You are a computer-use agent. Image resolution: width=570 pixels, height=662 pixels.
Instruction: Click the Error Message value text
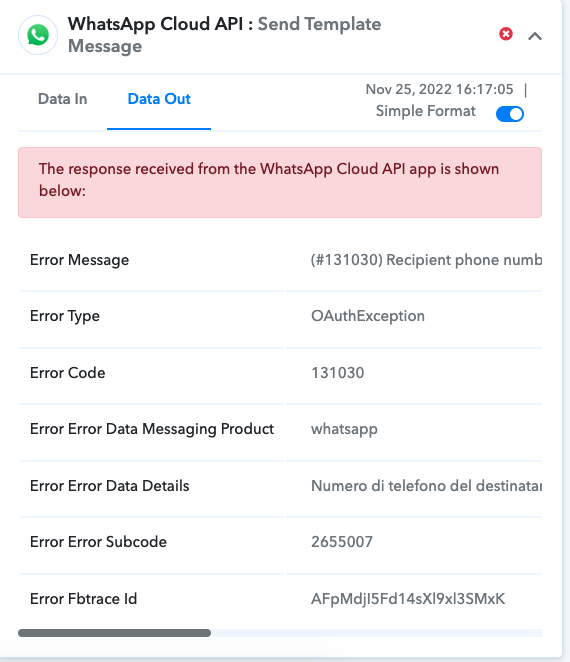click(426, 260)
